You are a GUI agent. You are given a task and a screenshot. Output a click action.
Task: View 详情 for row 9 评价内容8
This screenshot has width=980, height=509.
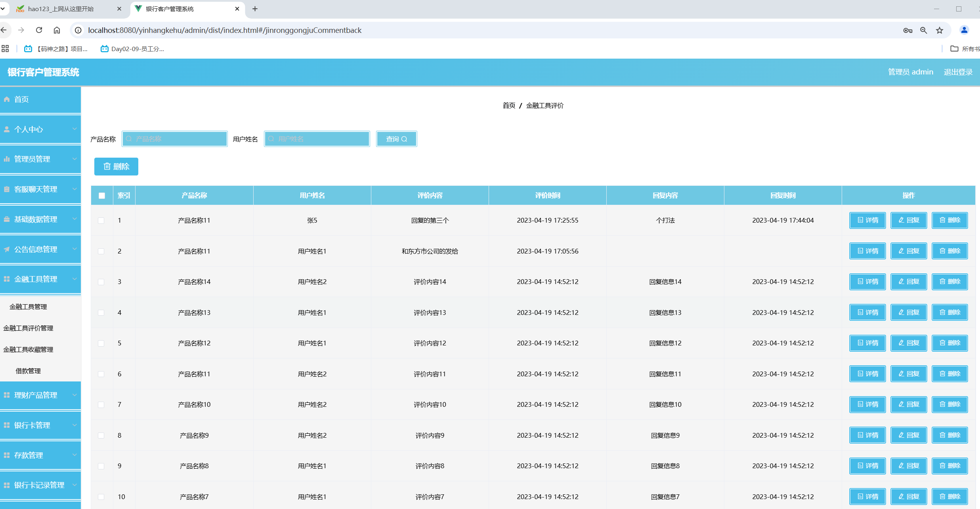pos(867,466)
